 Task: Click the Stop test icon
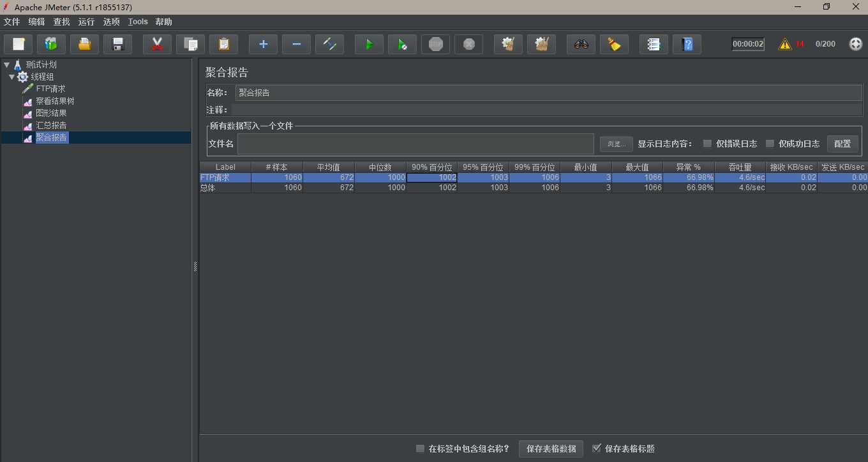click(x=435, y=44)
